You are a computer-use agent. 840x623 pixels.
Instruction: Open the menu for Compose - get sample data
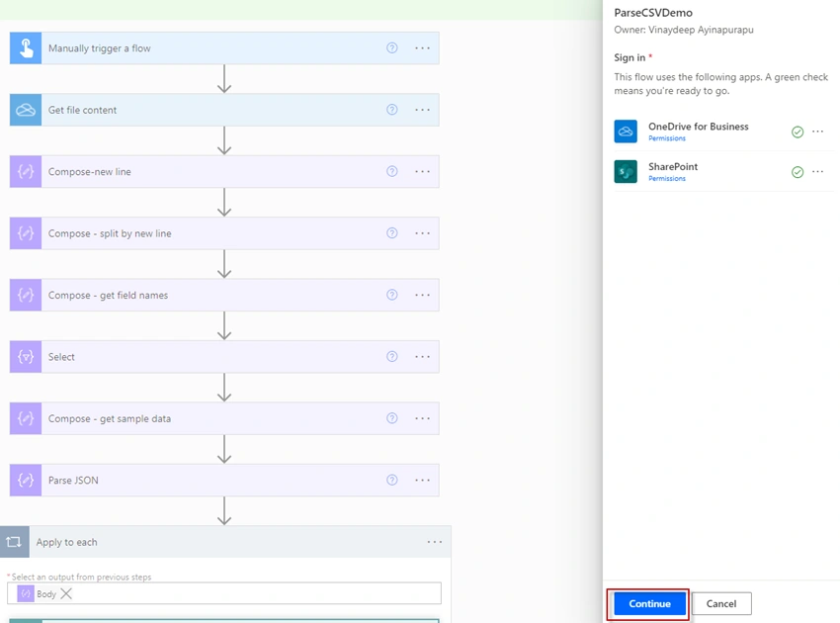click(422, 418)
